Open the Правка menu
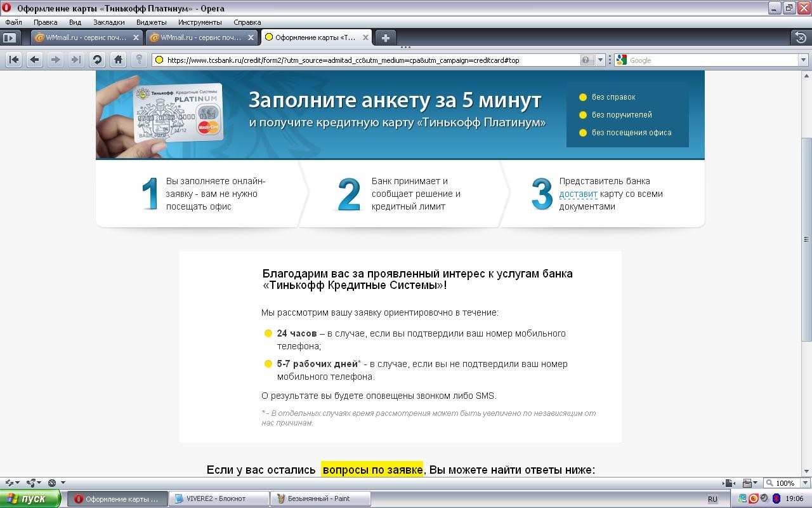The height and width of the screenshot is (508, 812). point(45,22)
